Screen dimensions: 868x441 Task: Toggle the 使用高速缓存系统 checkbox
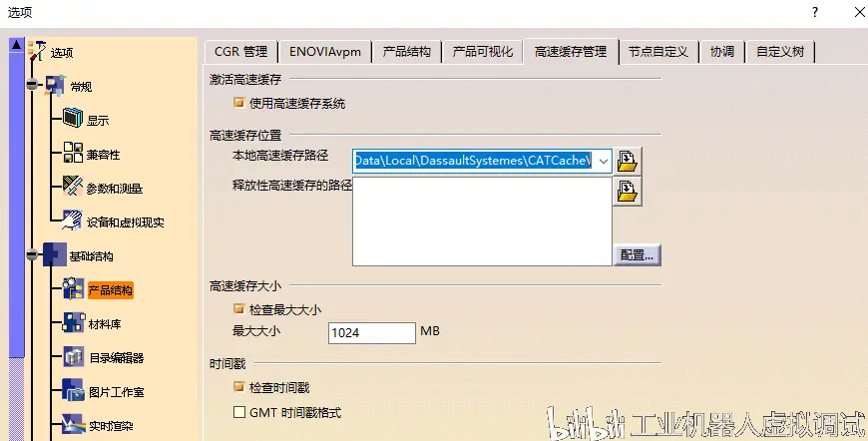coord(239,103)
